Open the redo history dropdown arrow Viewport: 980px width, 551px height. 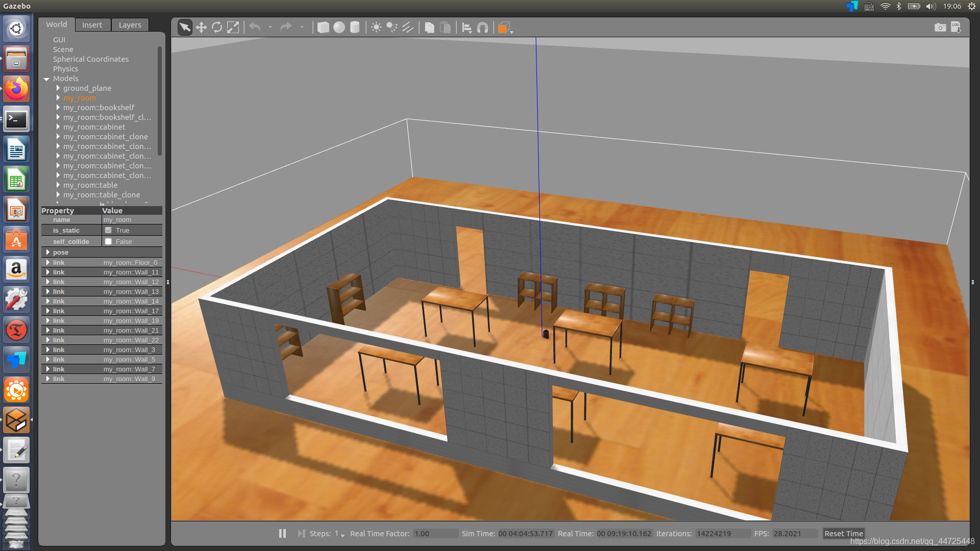(302, 27)
